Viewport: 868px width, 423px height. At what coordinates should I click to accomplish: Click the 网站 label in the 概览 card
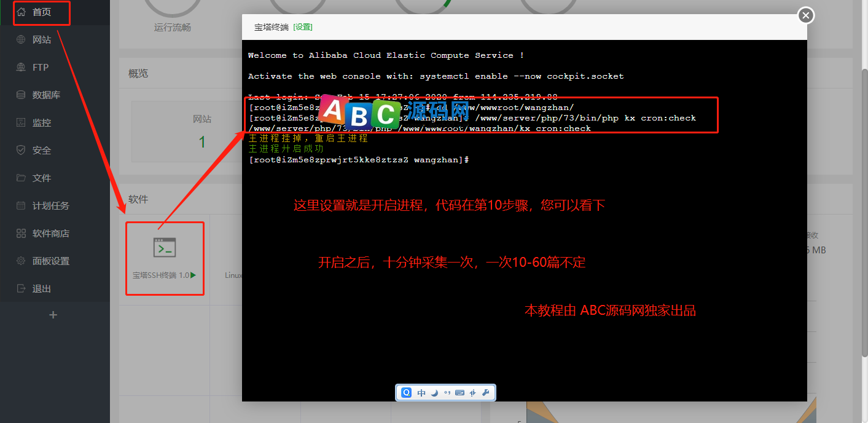202,119
